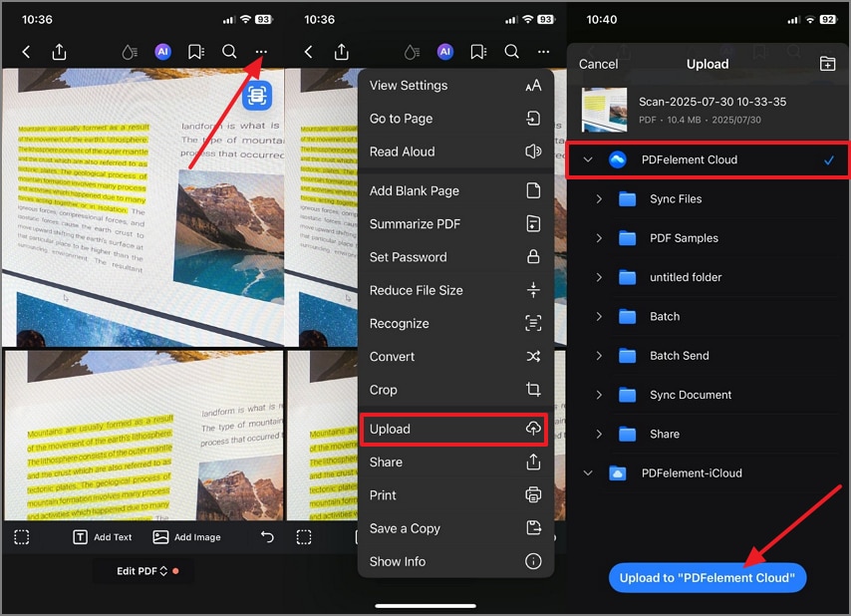Choose Save a Copy option
851x616 pixels.
click(456, 528)
